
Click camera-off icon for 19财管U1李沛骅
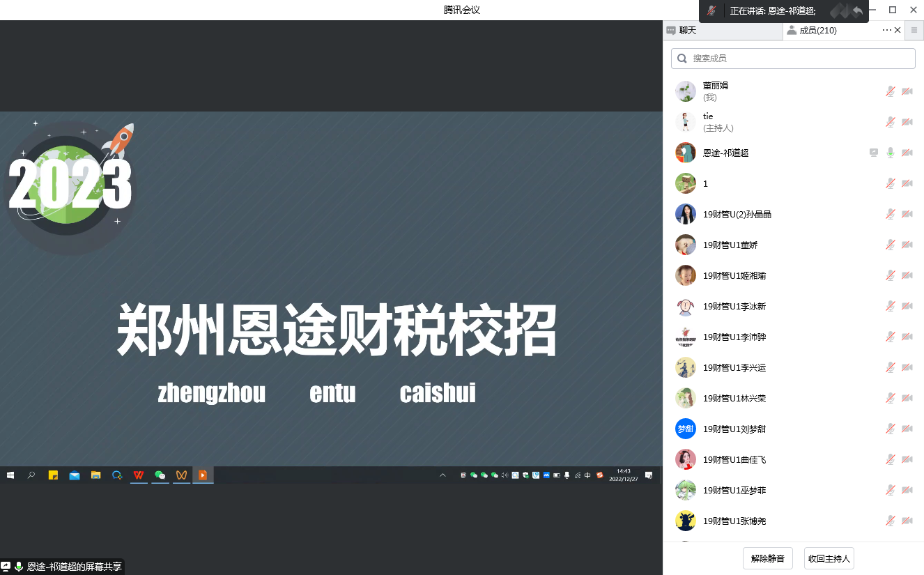(907, 337)
